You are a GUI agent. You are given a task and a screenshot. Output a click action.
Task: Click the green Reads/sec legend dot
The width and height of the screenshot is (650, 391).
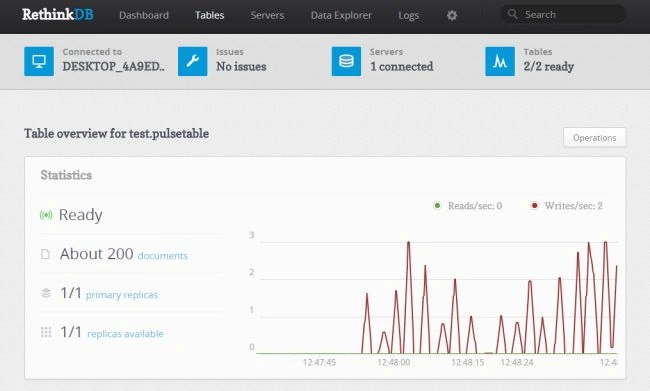[x=437, y=205]
